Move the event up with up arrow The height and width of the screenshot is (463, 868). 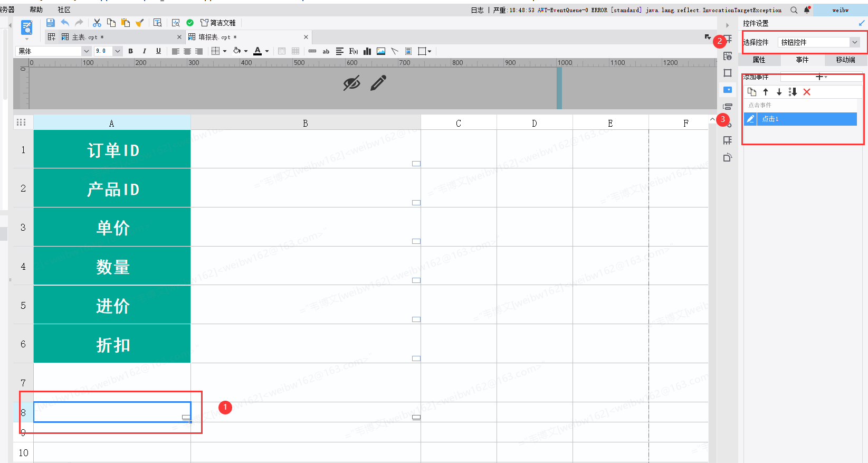tap(766, 92)
